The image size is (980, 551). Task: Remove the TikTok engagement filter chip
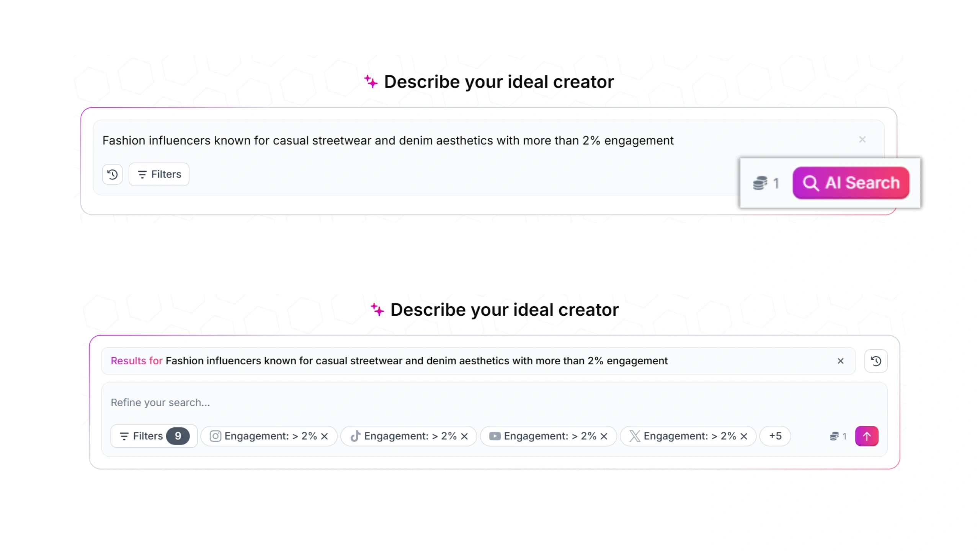464,436
